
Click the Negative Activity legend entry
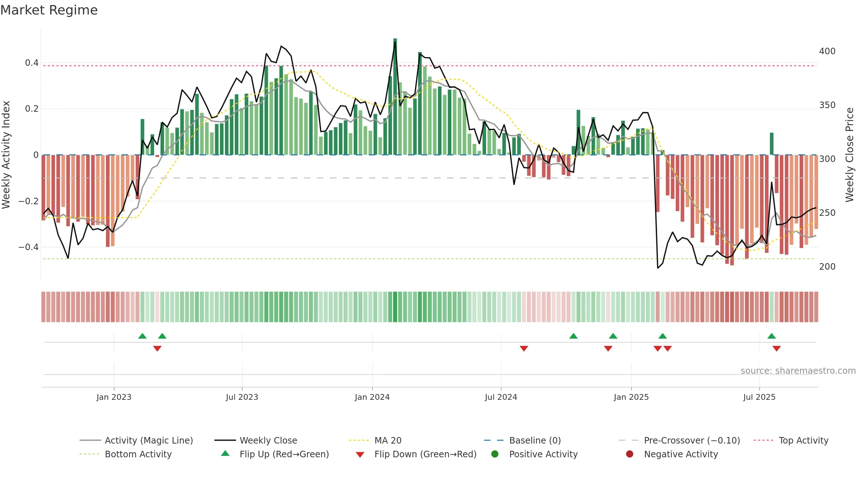[x=672, y=454]
